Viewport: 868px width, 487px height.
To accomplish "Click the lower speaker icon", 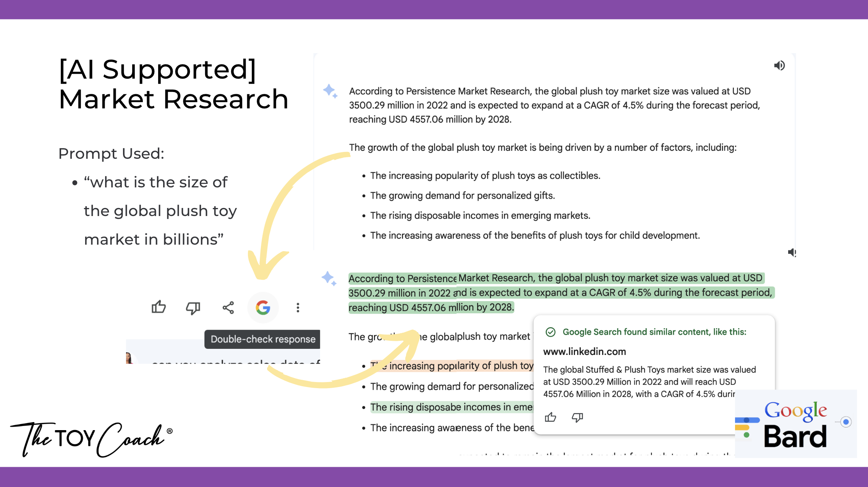I will 792,252.
